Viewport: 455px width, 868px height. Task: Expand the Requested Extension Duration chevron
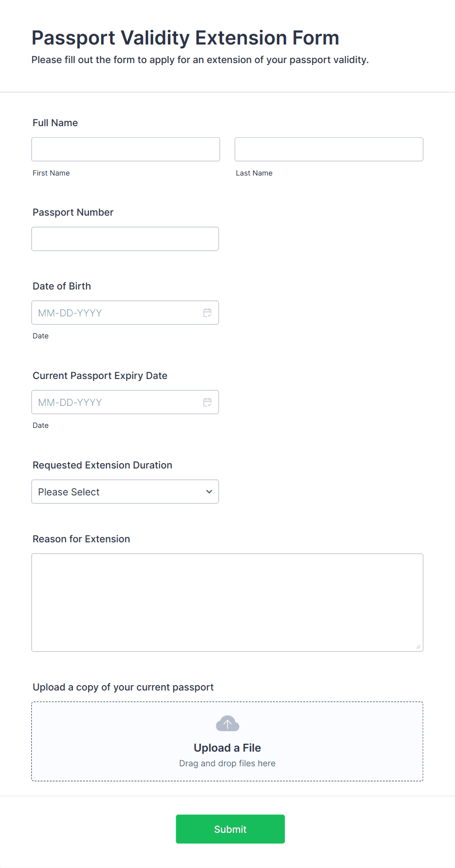pyautogui.click(x=209, y=492)
